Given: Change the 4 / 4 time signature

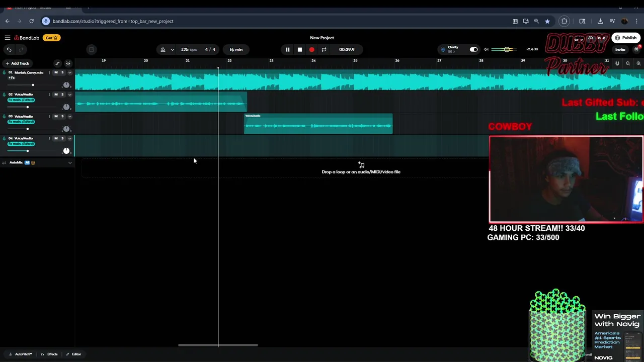Looking at the screenshot, I should point(210,49).
